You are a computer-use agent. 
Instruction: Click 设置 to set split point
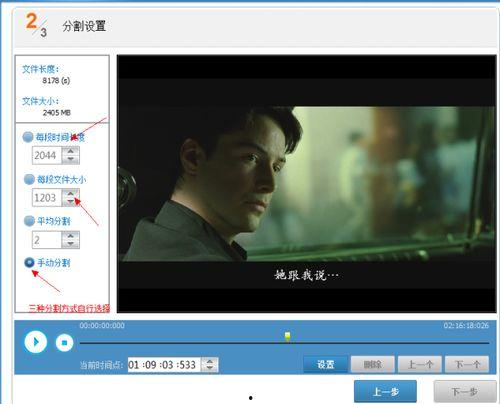(325, 364)
